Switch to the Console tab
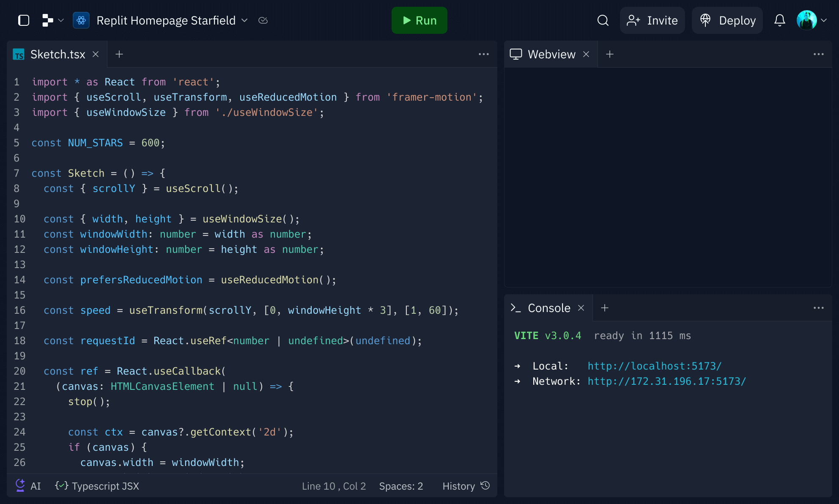This screenshot has width=839, height=504. [x=548, y=308]
